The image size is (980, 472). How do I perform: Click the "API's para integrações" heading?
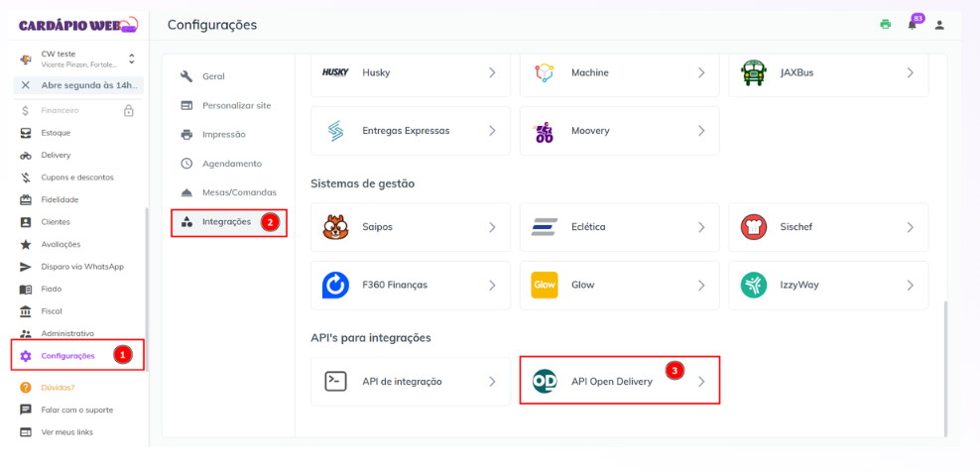coord(371,338)
